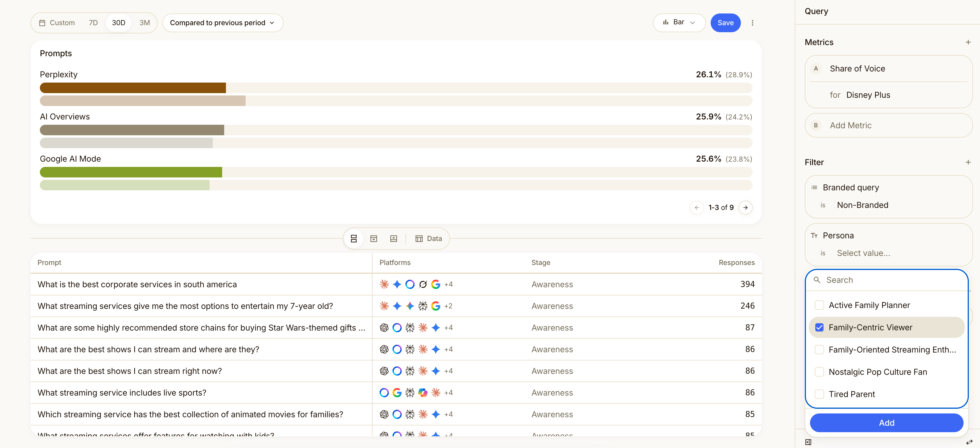Switch to 30D time range
The height and width of the screenshot is (448, 980).
click(x=118, y=23)
